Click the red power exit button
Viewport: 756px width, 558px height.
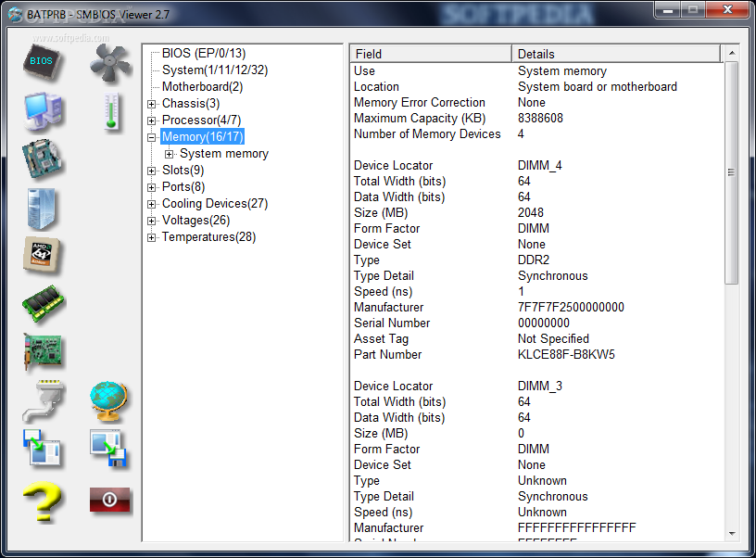click(109, 500)
